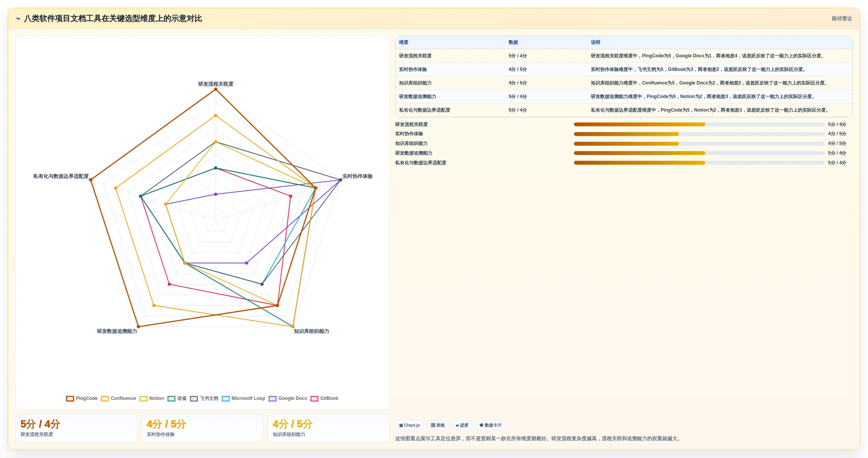Click the 实时协作体验 progress bar
Image resolution: width=868 pixels, height=458 pixels.
pyautogui.click(x=699, y=134)
